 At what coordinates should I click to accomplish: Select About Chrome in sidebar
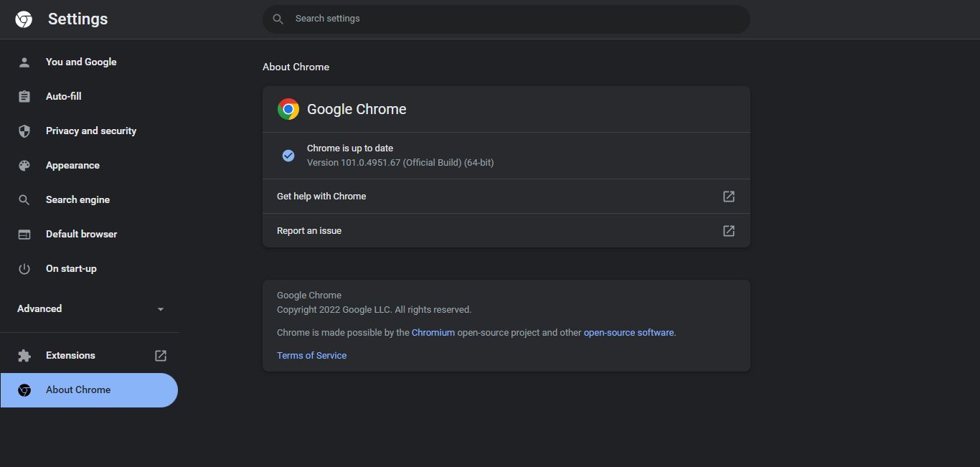coord(89,390)
